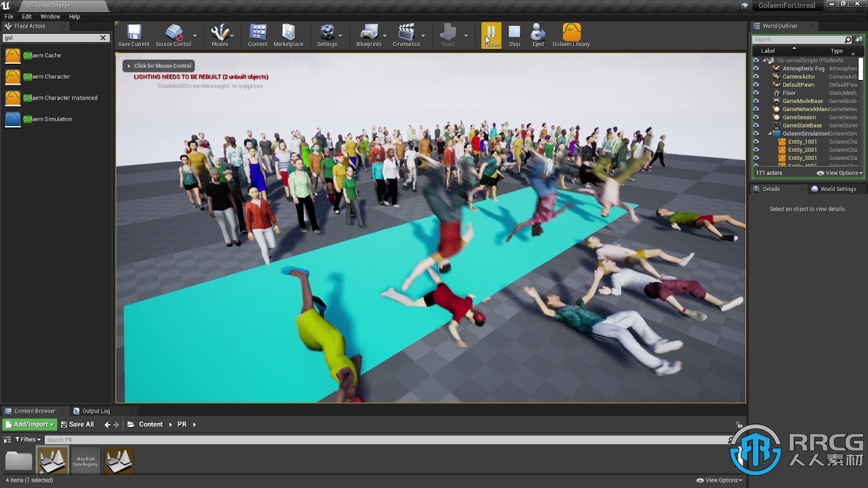The width and height of the screenshot is (868, 488).
Task: Open the Content browser toolbar icon
Action: pyautogui.click(x=258, y=35)
